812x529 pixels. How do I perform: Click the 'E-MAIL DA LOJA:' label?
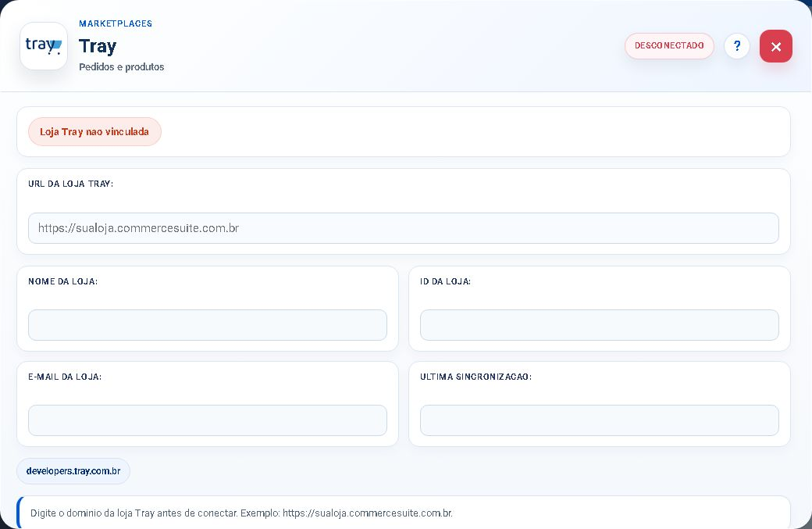(65, 377)
